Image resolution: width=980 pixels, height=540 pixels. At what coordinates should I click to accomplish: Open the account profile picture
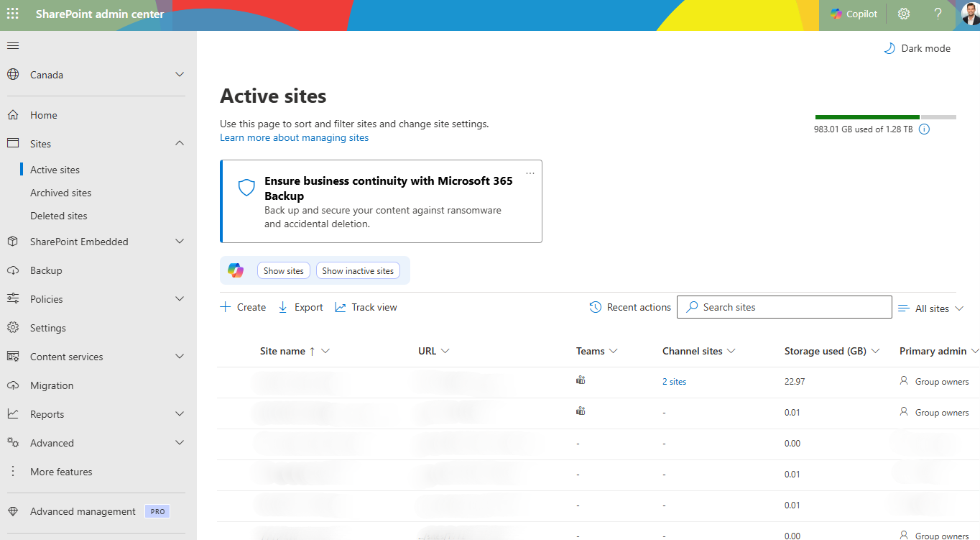pyautogui.click(x=971, y=14)
